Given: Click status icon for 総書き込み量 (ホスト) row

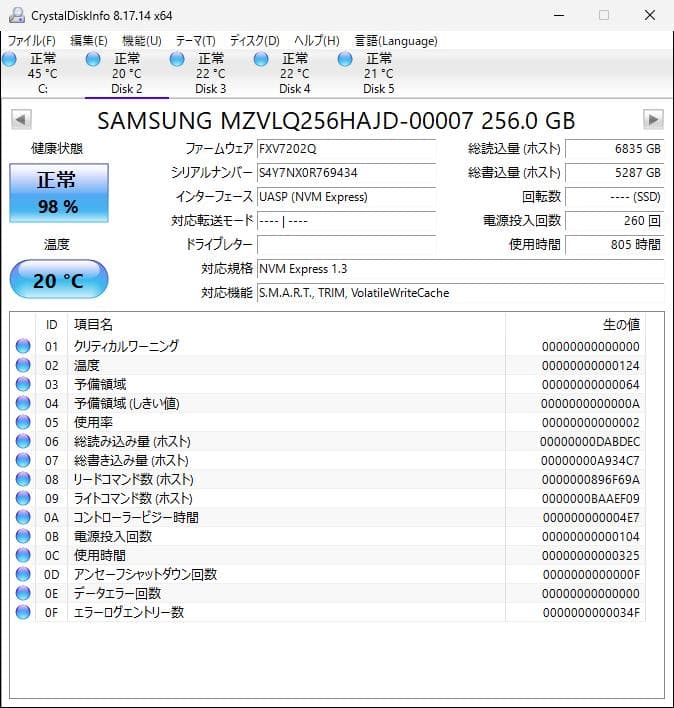Looking at the screenshot, I should click(23, 460).
